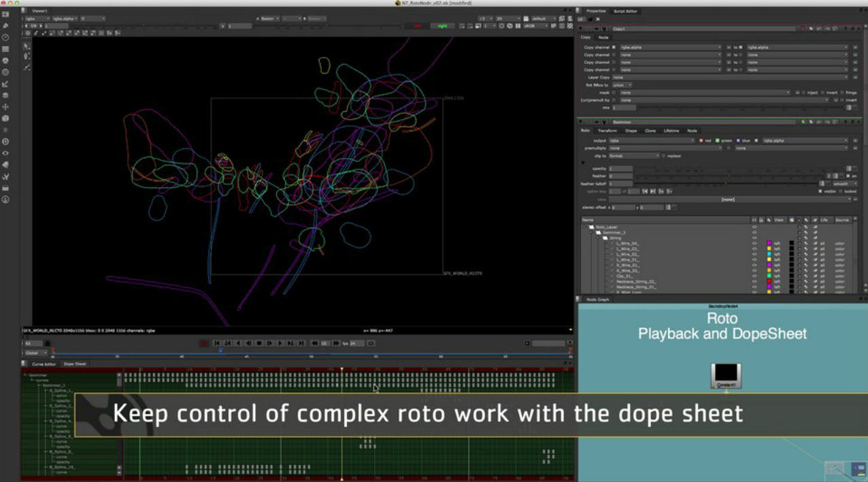
Task: Click the next spline key arrow in Roto properties
Action: [652, 191]
